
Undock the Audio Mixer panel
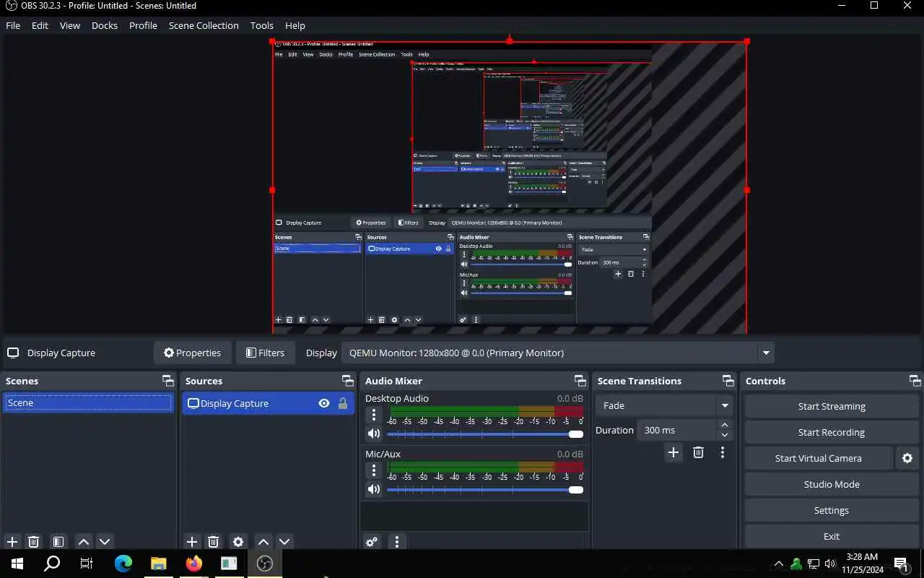click(x=580, y=381)
